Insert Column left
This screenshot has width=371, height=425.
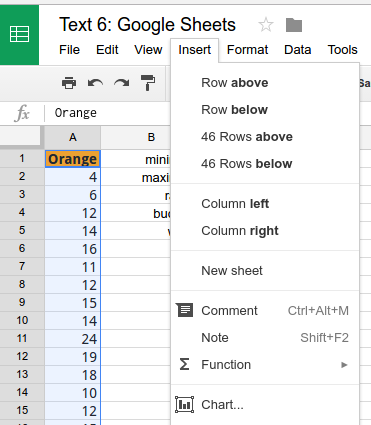coord(265,204)
